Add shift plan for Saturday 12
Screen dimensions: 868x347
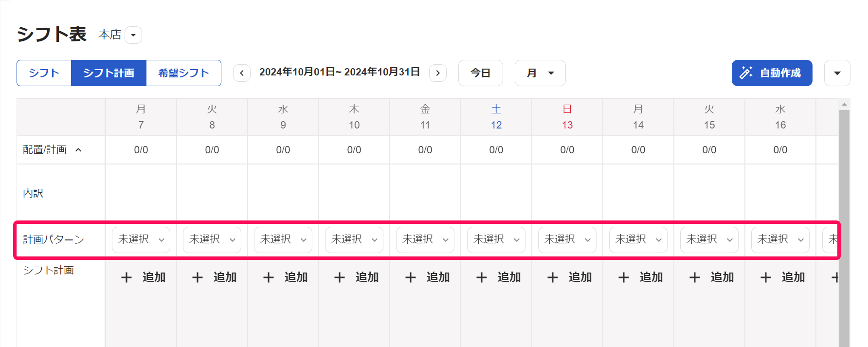[x=498, y=277]
